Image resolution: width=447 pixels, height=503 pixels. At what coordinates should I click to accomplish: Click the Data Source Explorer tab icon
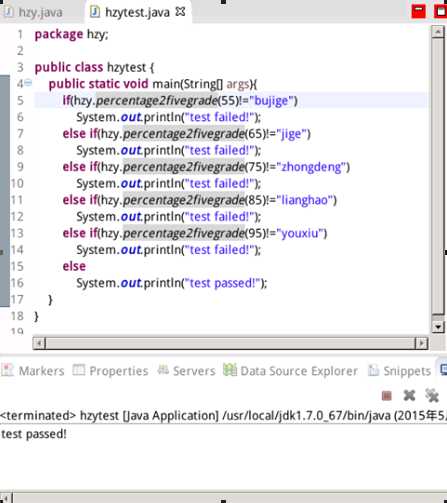(230, 370)
